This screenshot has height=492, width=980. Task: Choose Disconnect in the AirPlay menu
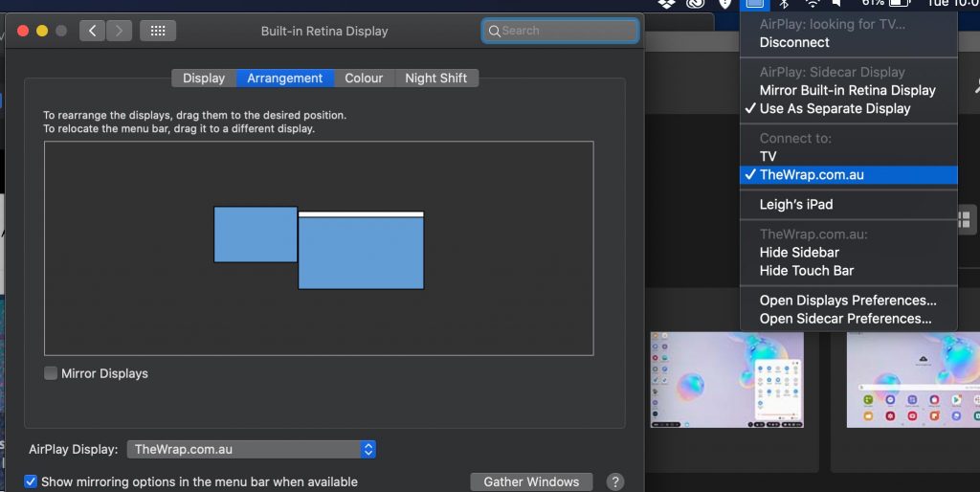794,42
